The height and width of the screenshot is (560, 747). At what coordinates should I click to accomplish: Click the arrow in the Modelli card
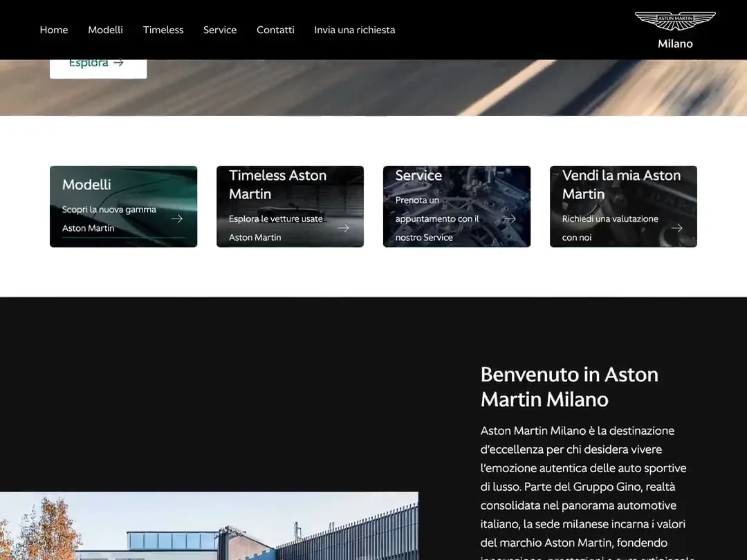(177, 218)
